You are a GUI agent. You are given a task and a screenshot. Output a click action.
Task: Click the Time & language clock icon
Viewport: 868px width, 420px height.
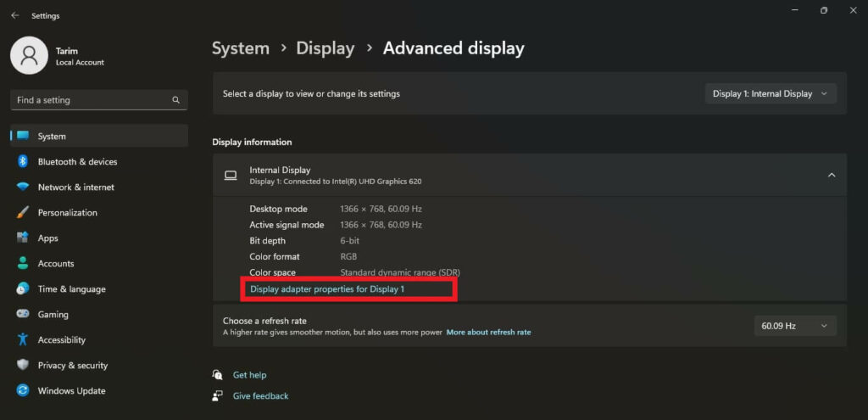click(x=23, y=288)
